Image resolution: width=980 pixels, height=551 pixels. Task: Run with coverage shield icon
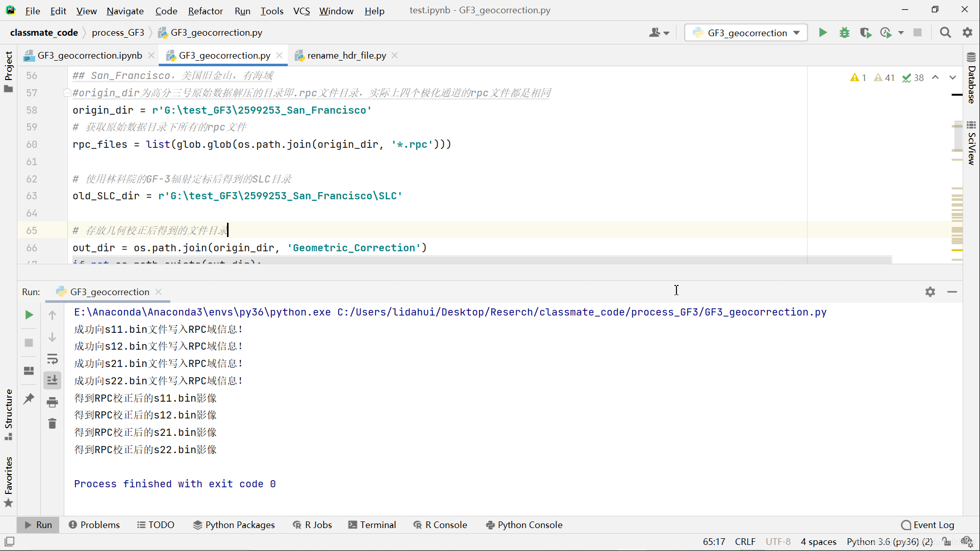865,33
